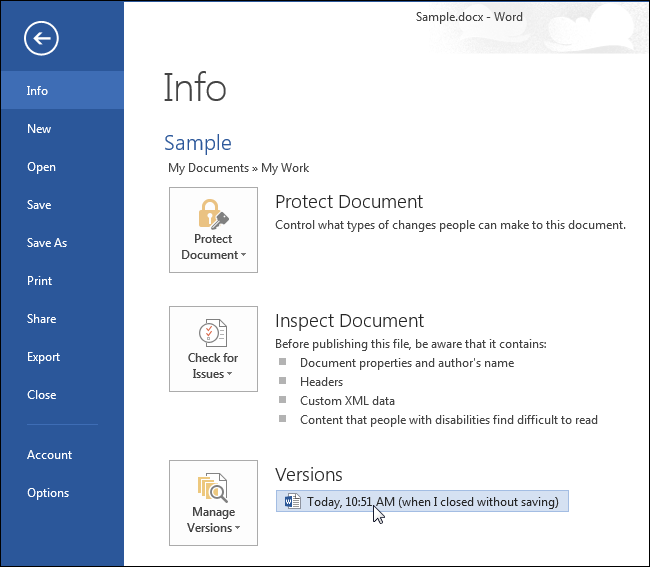Expand the Check for Issues dropdown
Viewport: 650px width, 567px height.
(x=213, y=348)
